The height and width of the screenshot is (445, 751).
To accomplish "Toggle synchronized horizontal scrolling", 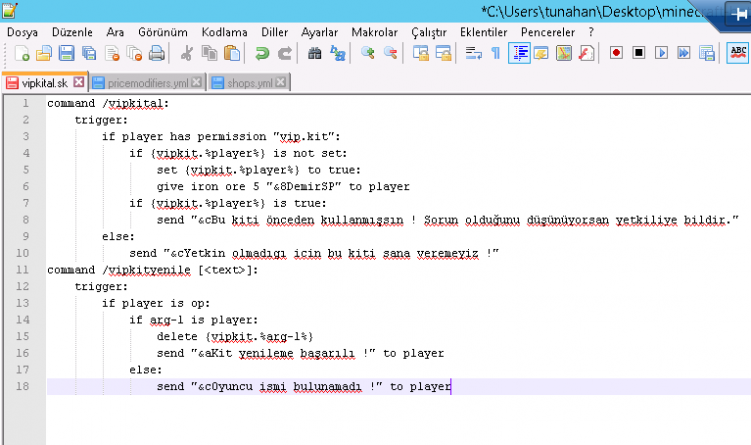I will (x=443, y=53).
